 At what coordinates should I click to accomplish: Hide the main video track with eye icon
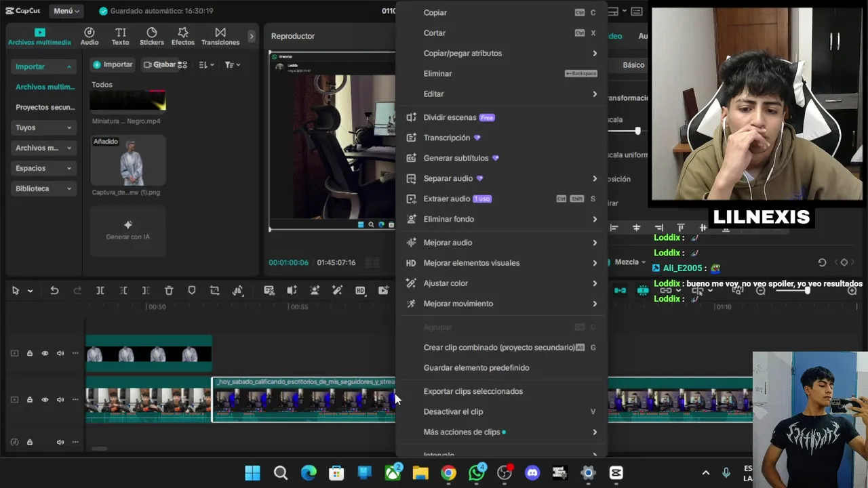coord(45,400)
